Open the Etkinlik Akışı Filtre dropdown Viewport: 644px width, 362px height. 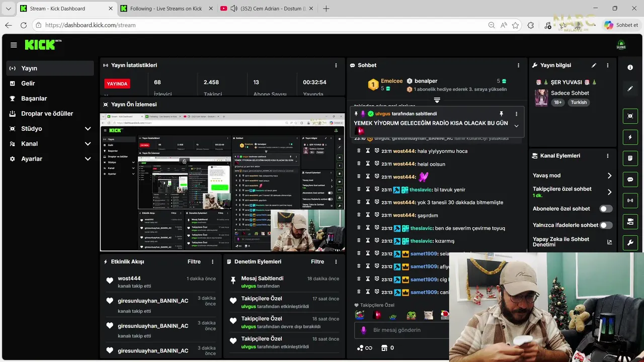194,262
